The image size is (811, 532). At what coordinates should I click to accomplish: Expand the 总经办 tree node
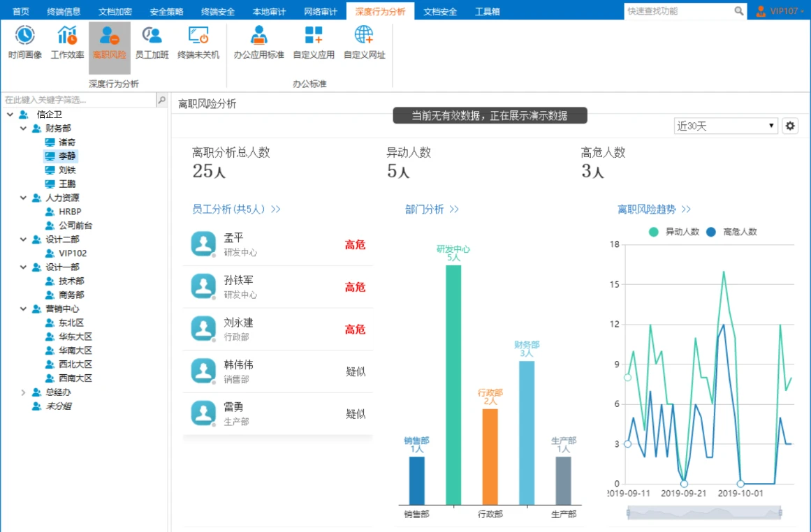tap(23, 392)
